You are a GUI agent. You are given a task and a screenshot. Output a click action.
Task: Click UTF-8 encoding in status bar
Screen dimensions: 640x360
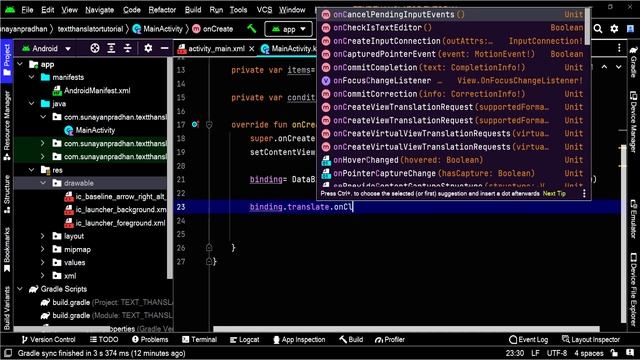click(x=557, y=353)
